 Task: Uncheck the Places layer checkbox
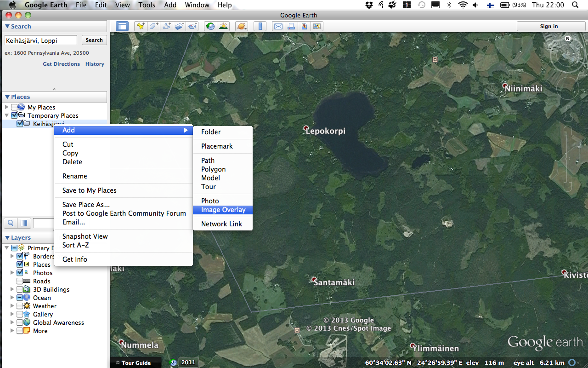click(x=20, y=264)
